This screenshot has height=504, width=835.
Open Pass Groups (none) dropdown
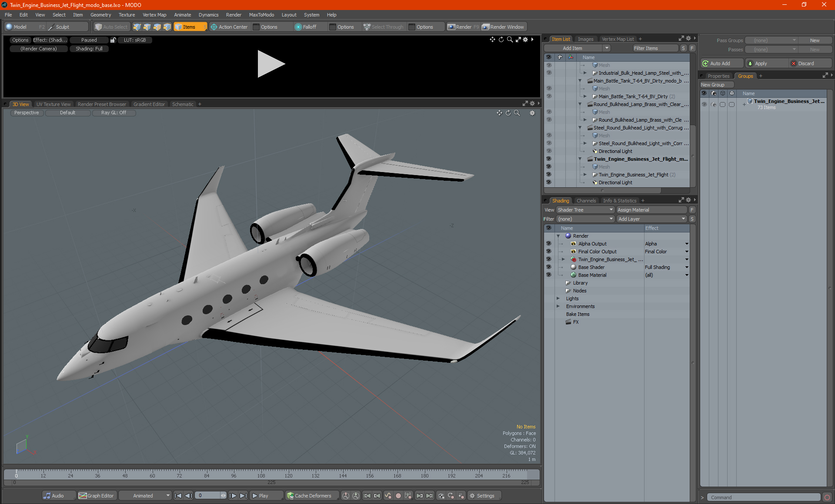click(x=772, y=40)
